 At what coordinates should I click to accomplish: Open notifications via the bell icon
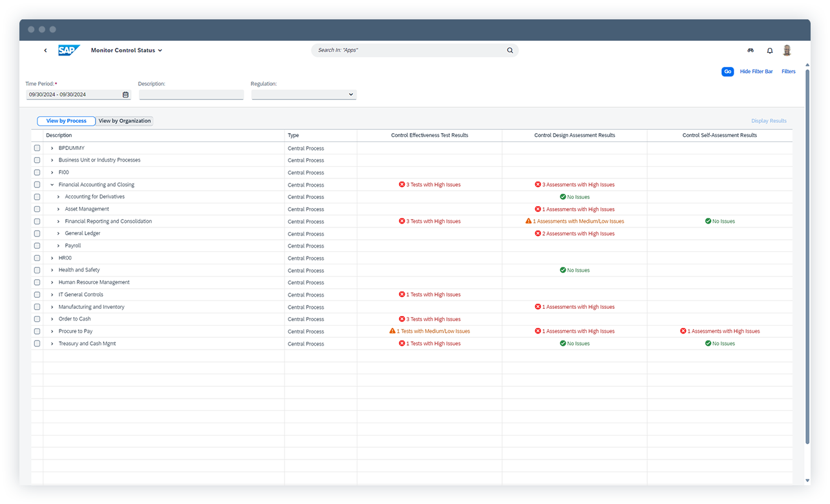click(x=769, y=50)
